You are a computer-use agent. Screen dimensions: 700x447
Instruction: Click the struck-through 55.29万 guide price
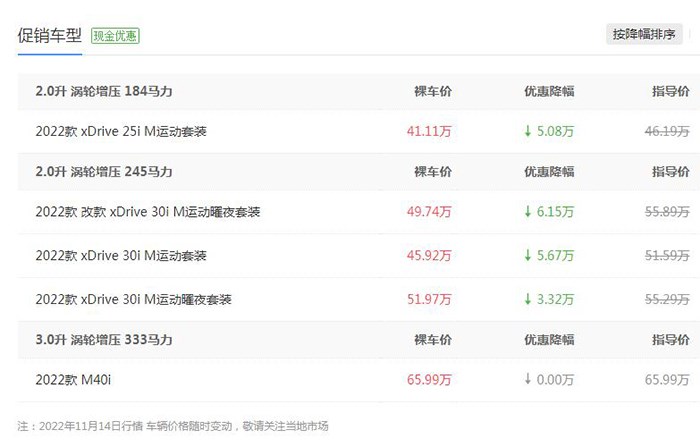(x=667, y=299)
